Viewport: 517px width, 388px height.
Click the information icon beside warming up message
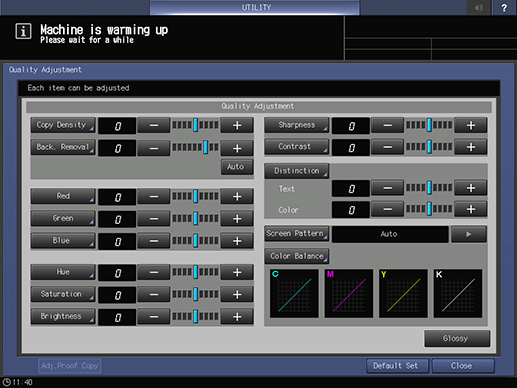pos(23,32)
